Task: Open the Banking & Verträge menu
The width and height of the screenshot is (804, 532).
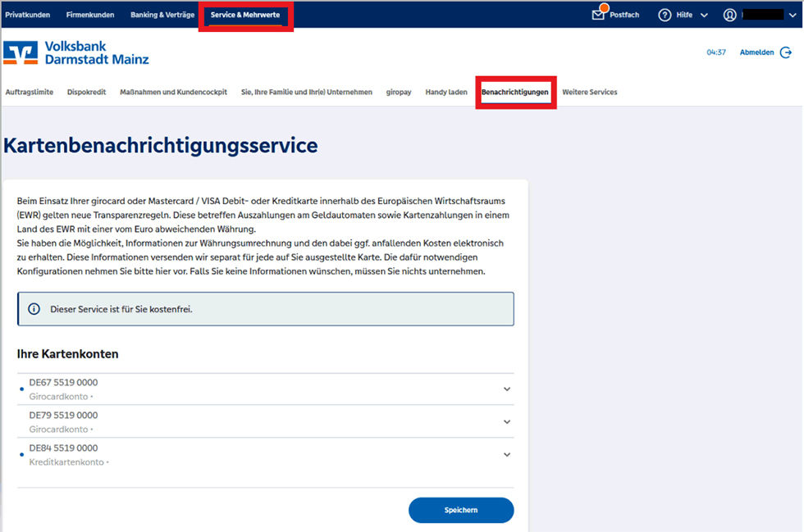Action: (162, 15)
